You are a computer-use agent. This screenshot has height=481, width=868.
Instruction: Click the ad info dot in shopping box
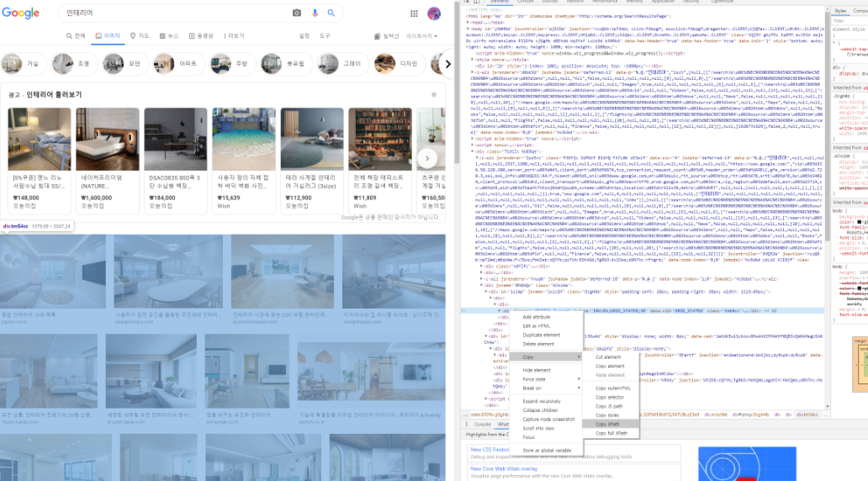434,95
